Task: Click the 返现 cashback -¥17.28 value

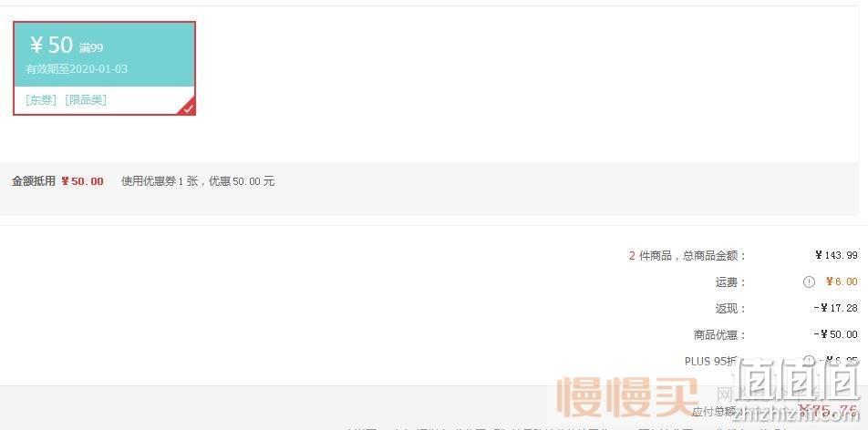Action: coord(836,308)
